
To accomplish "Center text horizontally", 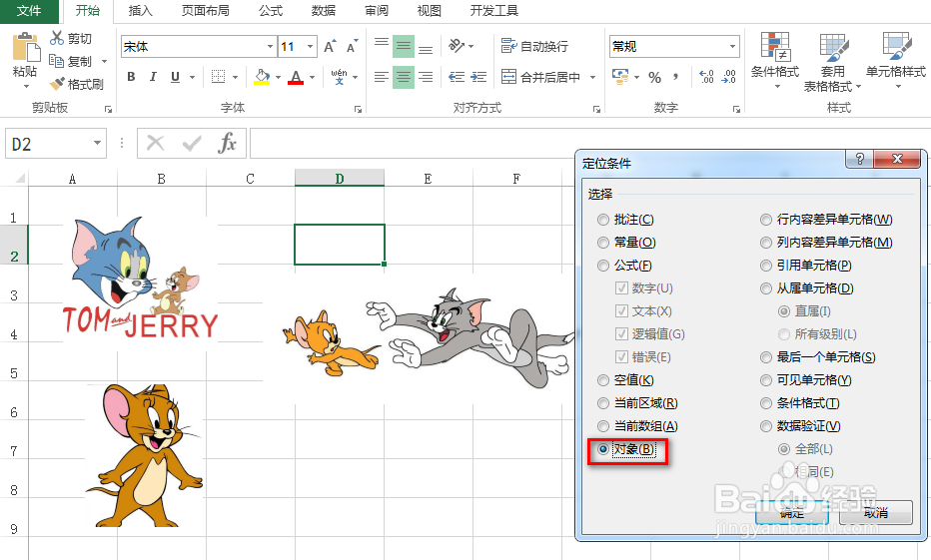I will click(x=404, y=77).
